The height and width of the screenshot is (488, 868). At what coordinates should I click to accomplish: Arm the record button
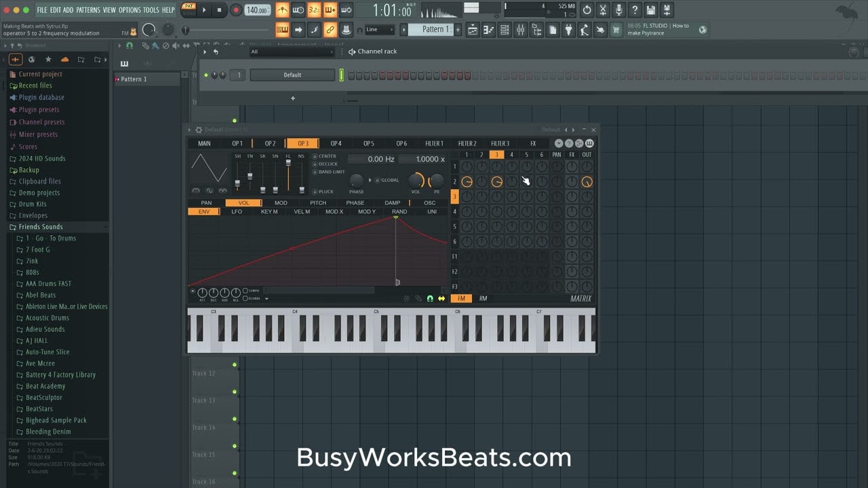236,10
